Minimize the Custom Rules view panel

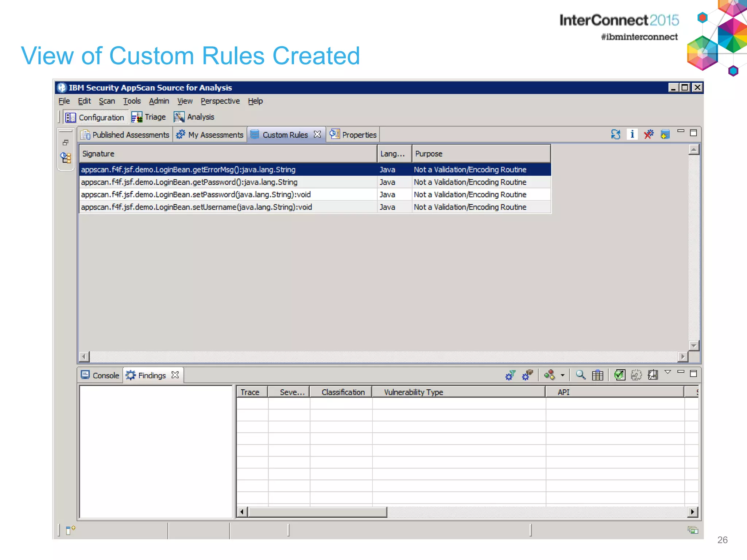tap(681, 131)
